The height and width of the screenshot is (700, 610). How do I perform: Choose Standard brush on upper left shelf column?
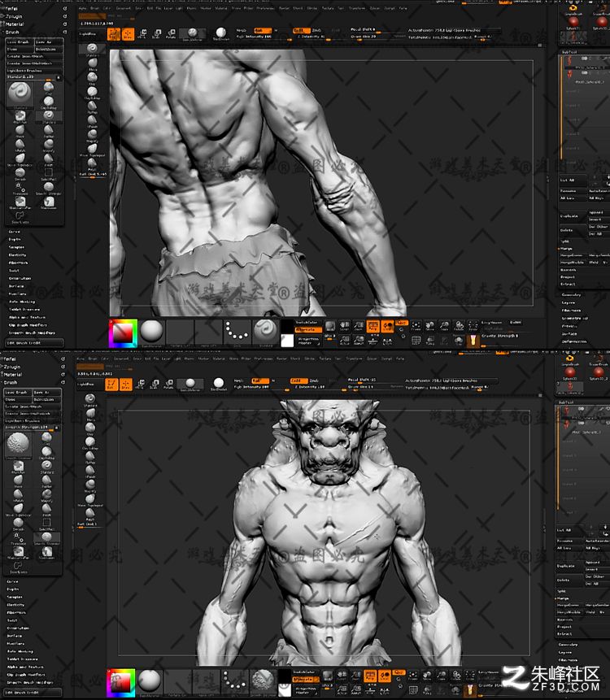coord(93,49)
